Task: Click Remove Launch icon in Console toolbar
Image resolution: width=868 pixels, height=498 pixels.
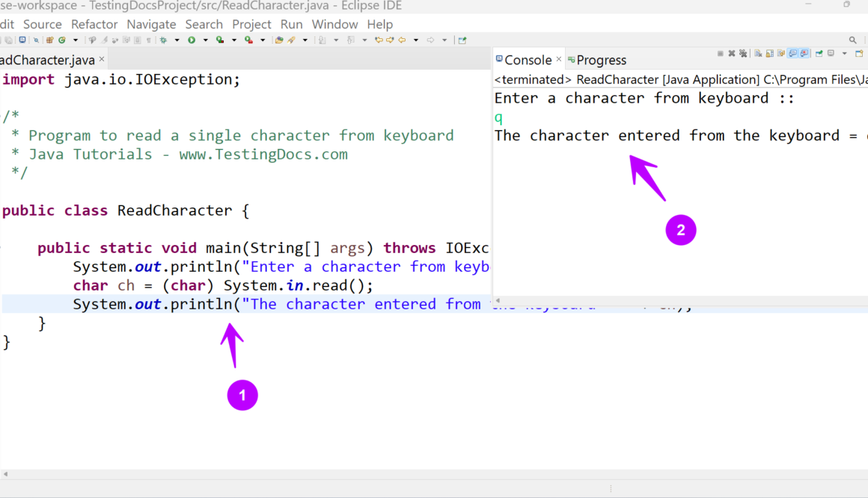Action: click(732, 54)
